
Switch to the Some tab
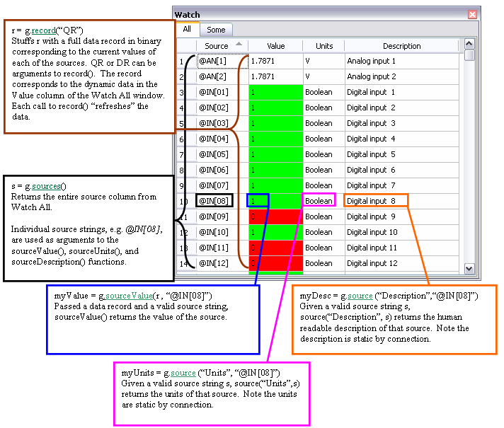[216, 30]
